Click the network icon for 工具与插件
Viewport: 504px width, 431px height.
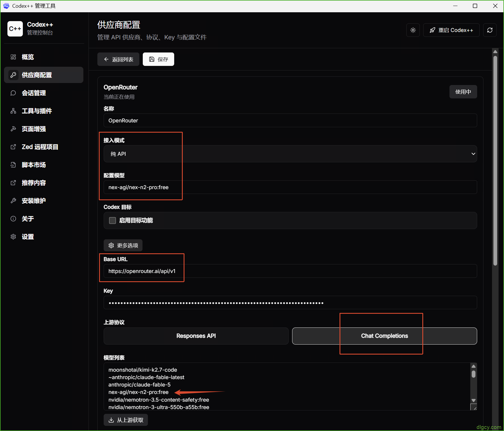[x=13, y=111]
